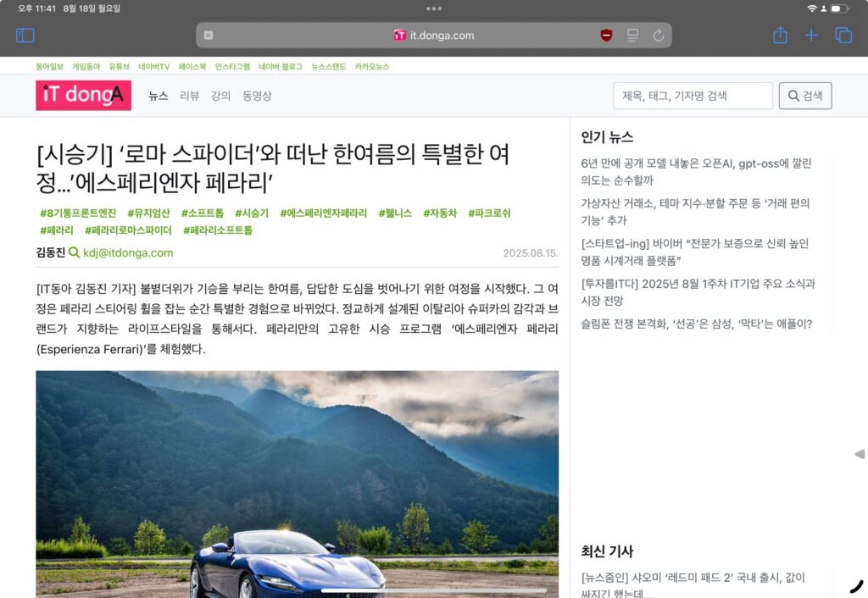This screenshot has width=868, height=598.
Task: Tap the Wi-Fi status icon
Action: [811, 8]
